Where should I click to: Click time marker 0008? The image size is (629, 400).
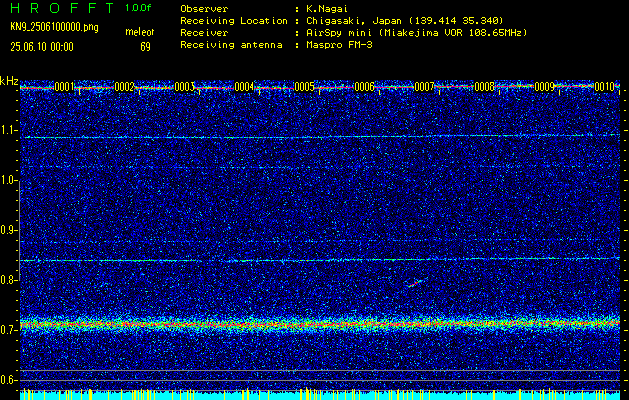(485, 87)
